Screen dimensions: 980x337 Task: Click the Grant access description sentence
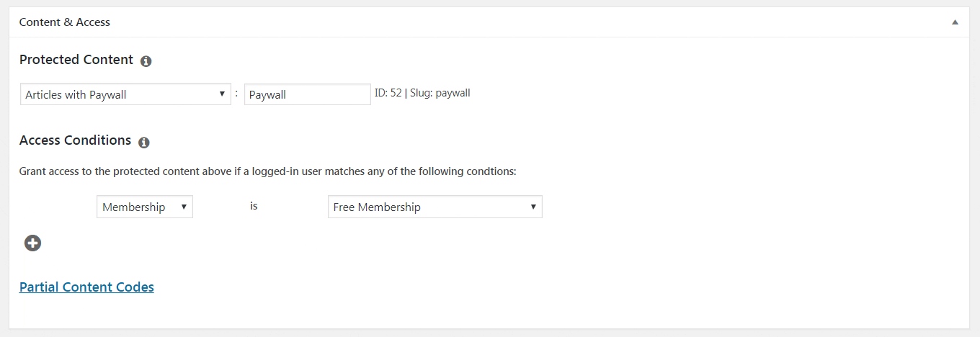click(x=268, y=172)
